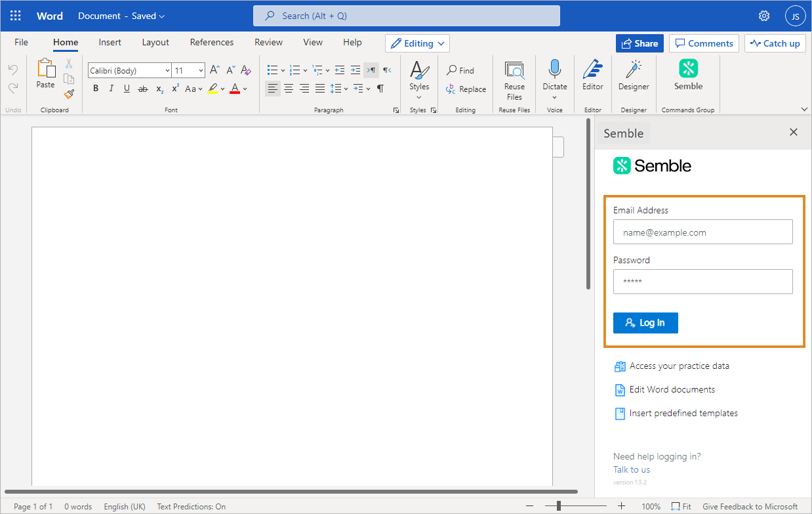The height and width of the screenshot is (514, 812).
Task: Expand the multilevel list options arrow
Action: pos(327,71)
